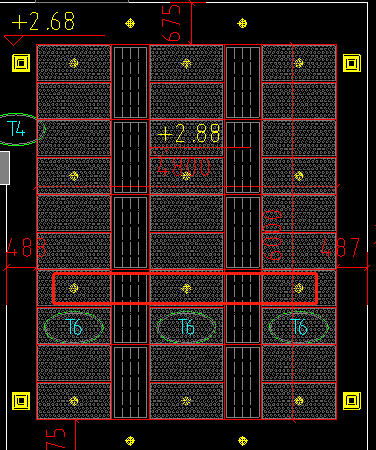Select the +2.68 elevation text
The width and height of the screenshot is (376, 450).
point(43,21)
